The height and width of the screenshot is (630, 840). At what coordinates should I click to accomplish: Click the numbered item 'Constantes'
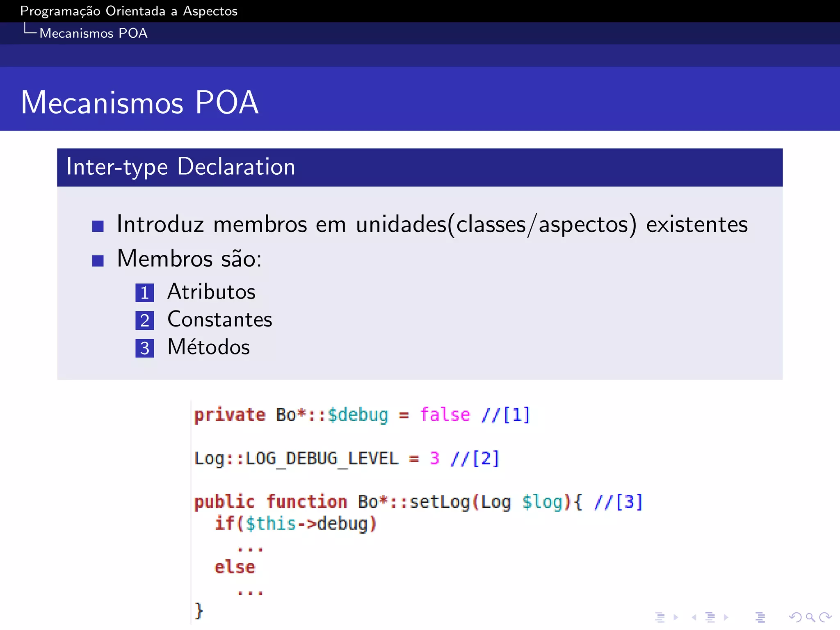click(x=220, y=320)
